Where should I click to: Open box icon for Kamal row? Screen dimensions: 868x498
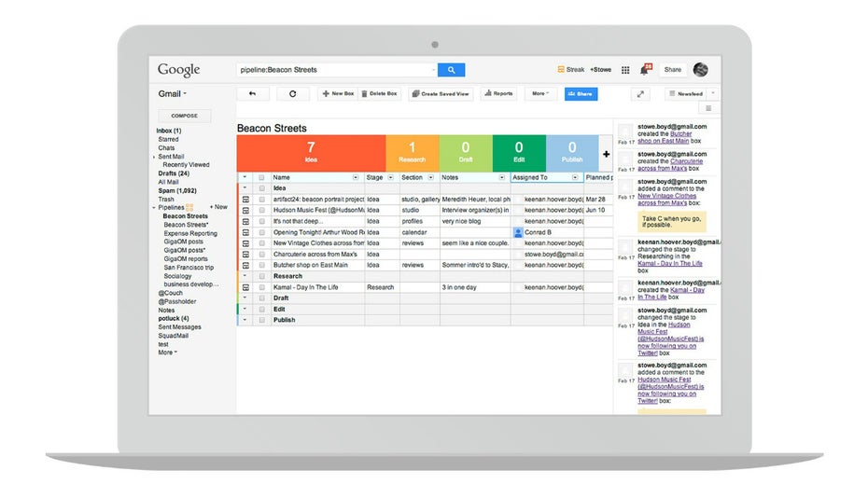245,288
